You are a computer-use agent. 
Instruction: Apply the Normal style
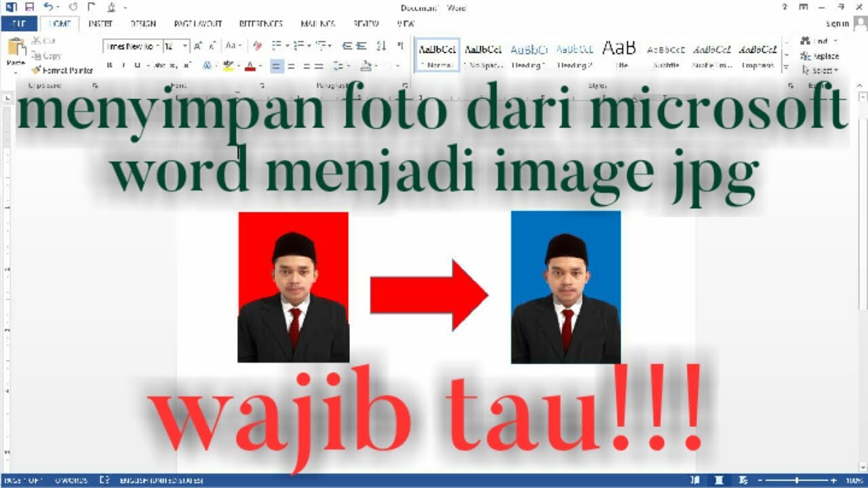click(x=437, y=56)
